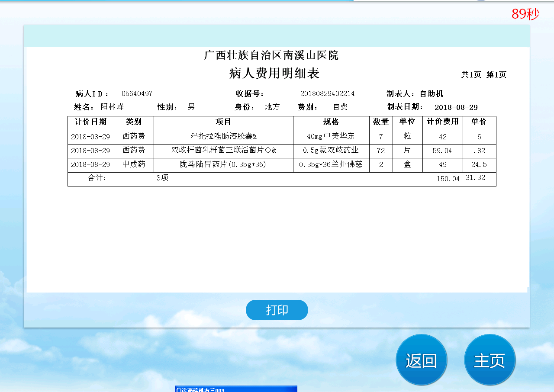The width and height of the screenshot is (554, 392).
Task: Click the receipt number 20180829402214
Action: click(x=327, y=94)
